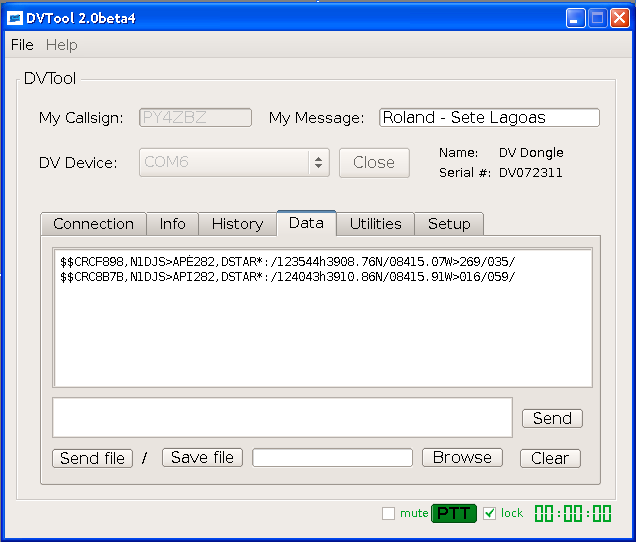Open the History tab

click(237, 224)
